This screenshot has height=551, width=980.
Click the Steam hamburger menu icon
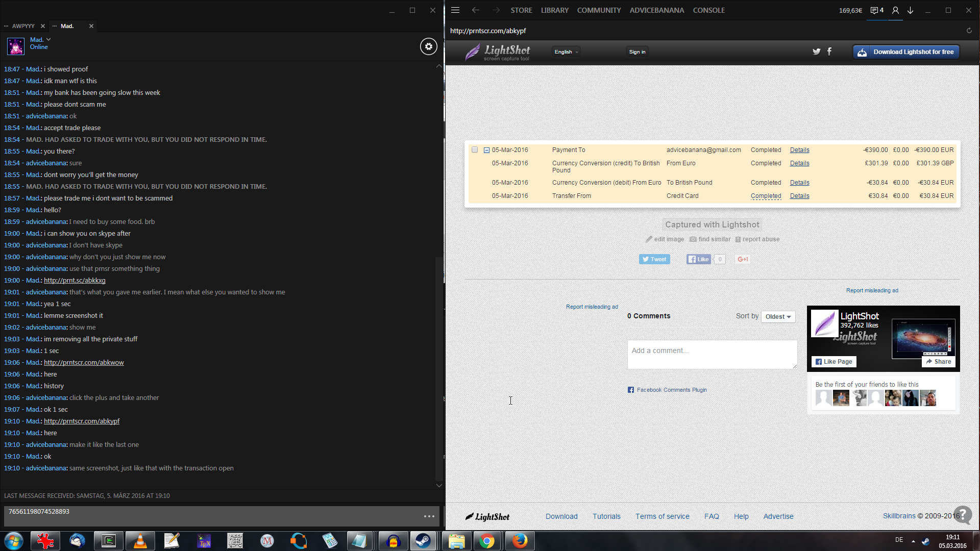[x=455, y=10]
